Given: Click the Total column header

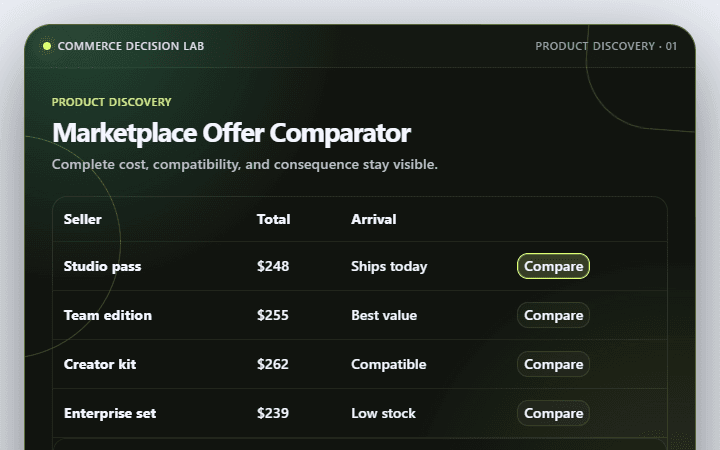Looking at the screenshot, I should pos(273,219).
